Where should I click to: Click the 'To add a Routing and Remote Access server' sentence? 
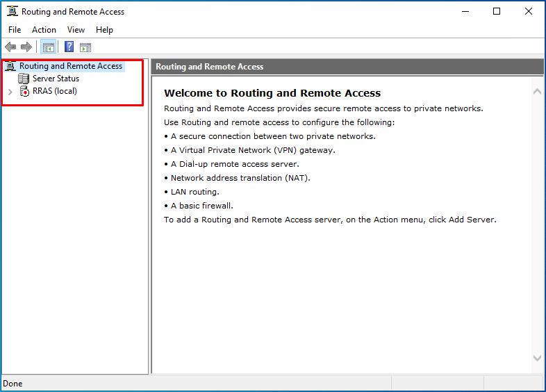[330, 220]
